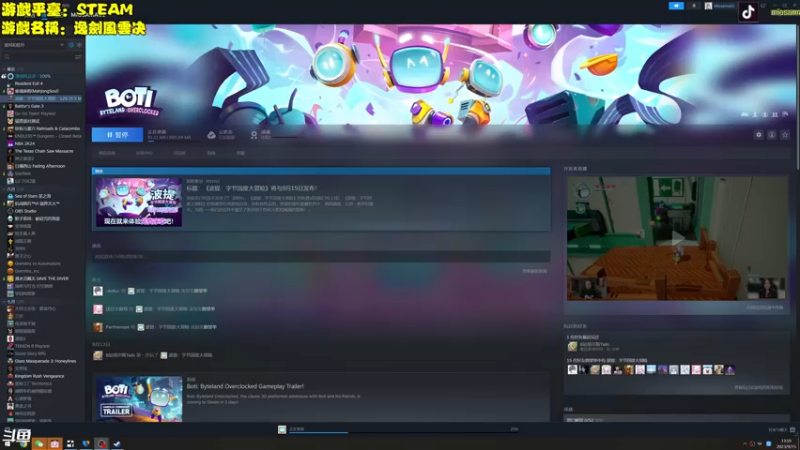Click the library search magnifier icon
800x450 pixels.
pos(7,57)
